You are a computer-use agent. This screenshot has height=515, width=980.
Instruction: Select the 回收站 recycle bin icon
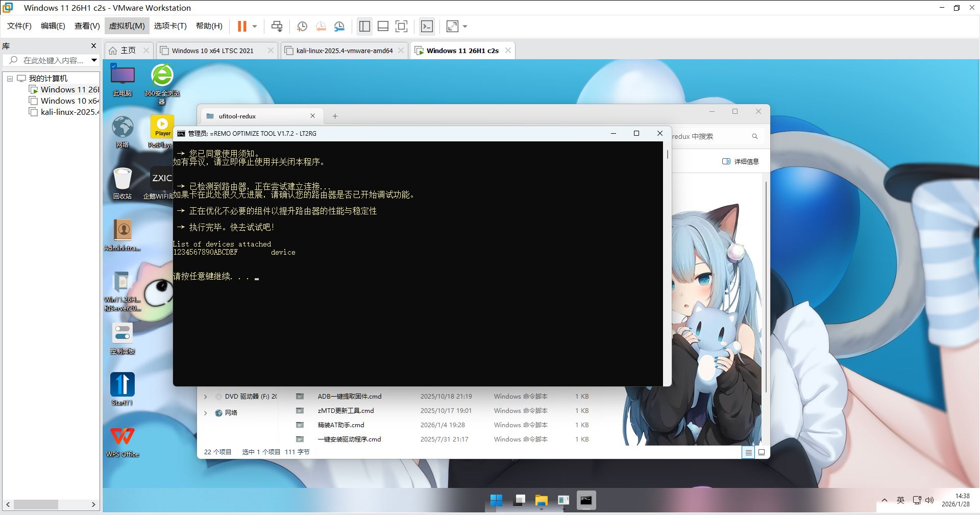point(122,183)
